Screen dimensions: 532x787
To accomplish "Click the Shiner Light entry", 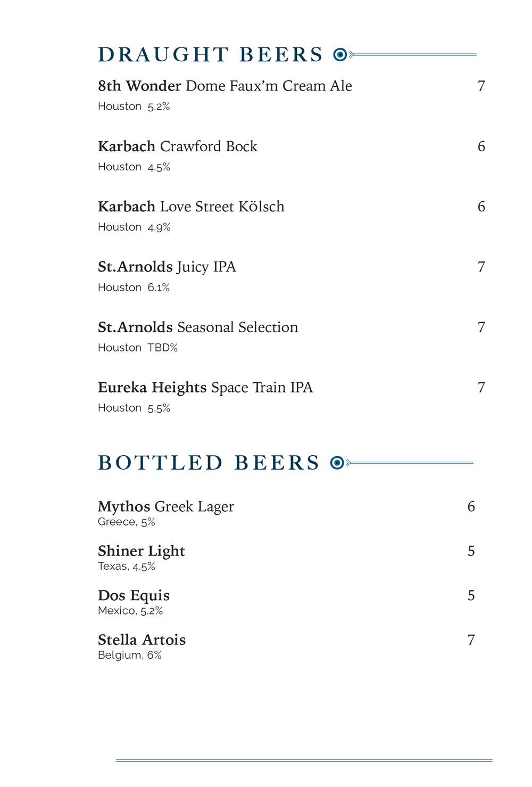I will (x=142, y=551).
